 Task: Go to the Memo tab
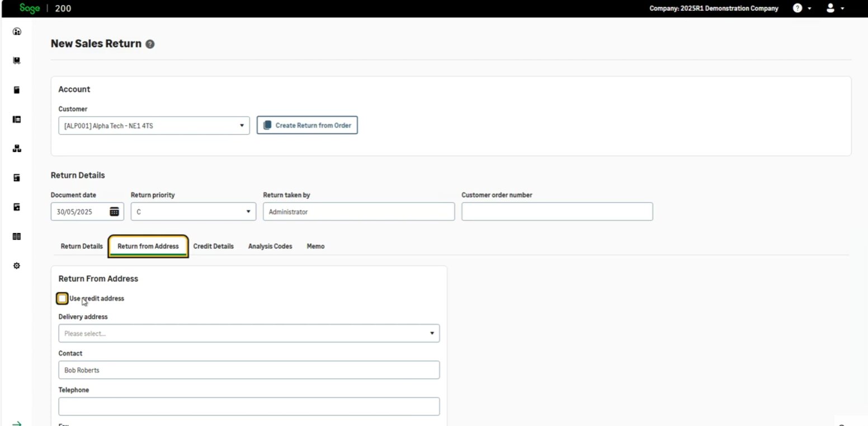pos(315,247)
